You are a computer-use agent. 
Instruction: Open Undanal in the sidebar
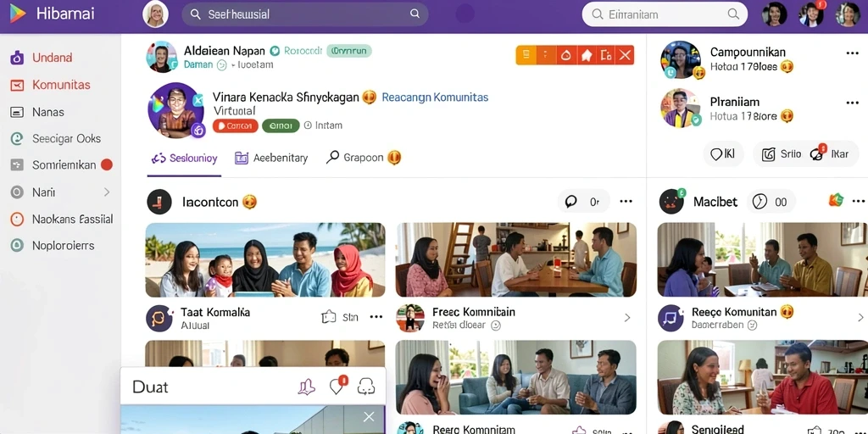53,58
